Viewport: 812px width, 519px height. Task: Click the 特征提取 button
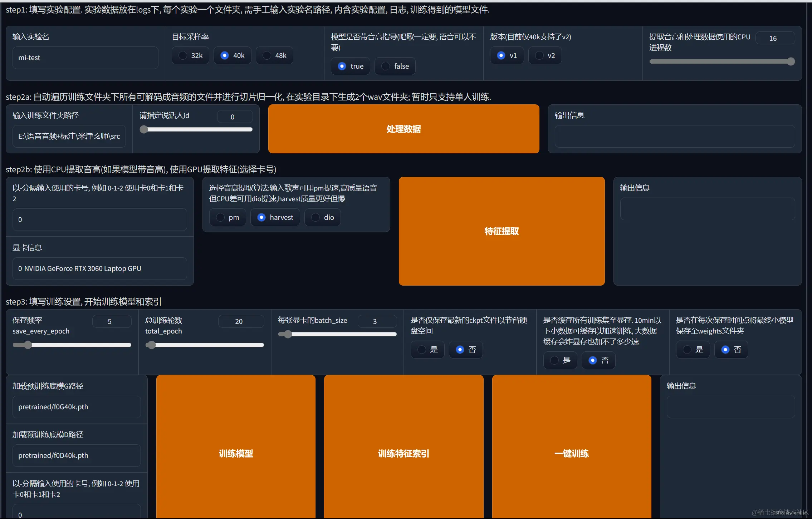tap(501, 231)
